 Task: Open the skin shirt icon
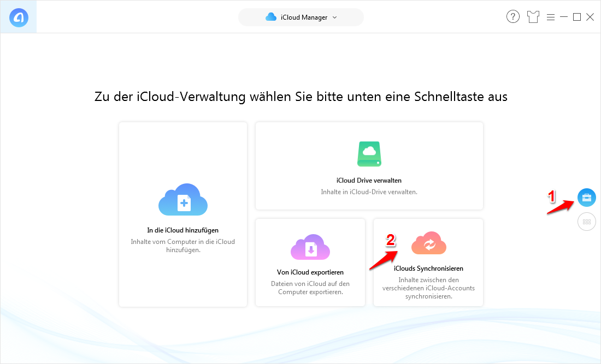533,17
